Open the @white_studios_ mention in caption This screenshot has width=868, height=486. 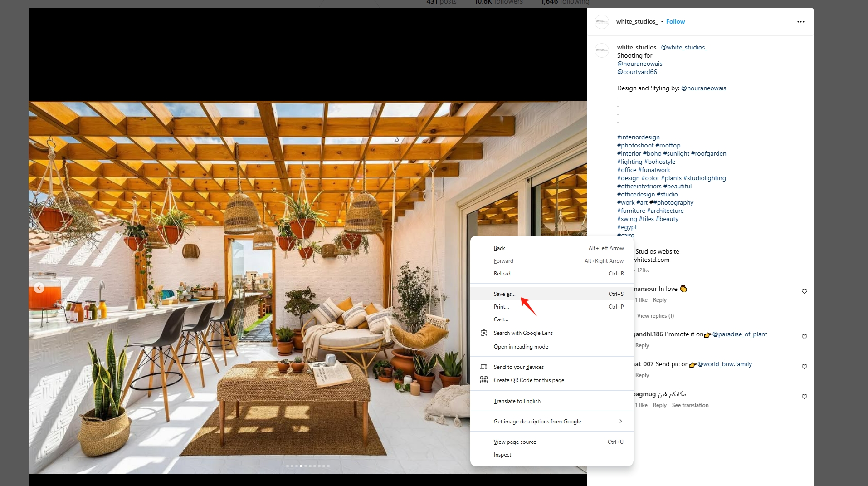pos(684,47)
